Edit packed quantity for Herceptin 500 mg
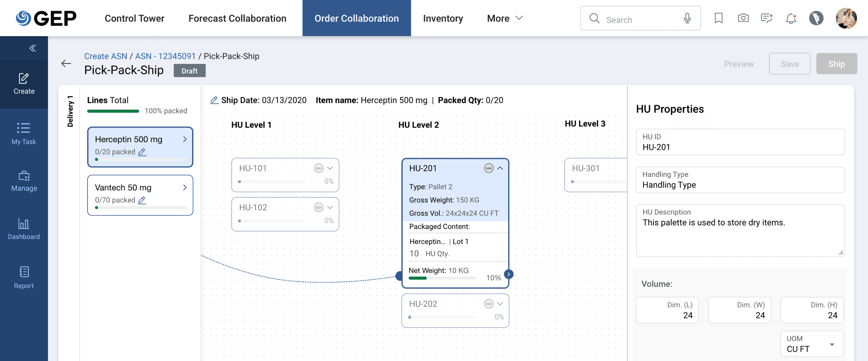The width and height of the screenshot is (868, 361). (142, 152)
